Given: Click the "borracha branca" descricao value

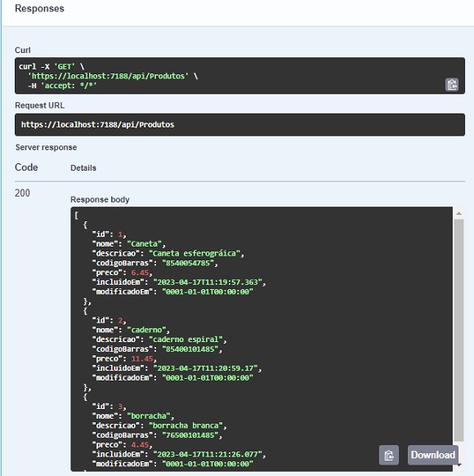Looking at the screenshot, I should tap(186, 425).
